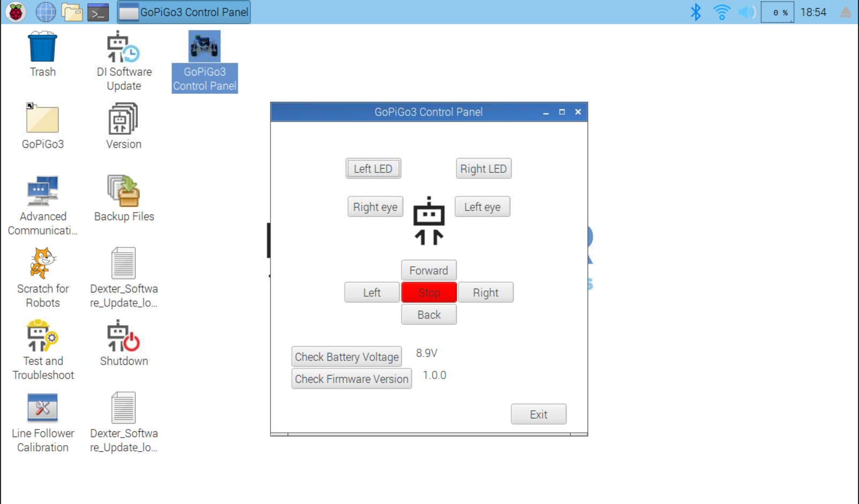Check Battery Voltage
The image size is (859, 504).
pyautogui.click(x=346, y=356)
